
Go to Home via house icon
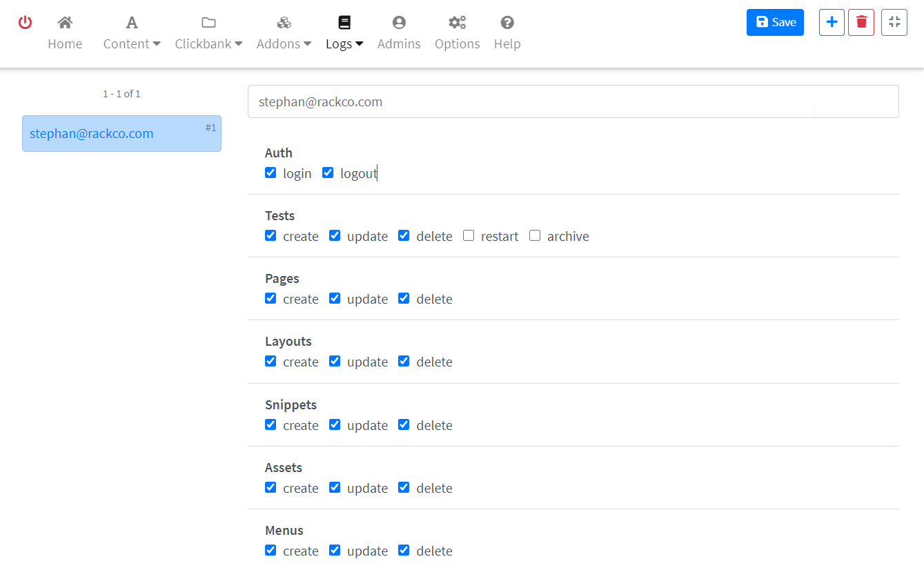click(65, 23)
